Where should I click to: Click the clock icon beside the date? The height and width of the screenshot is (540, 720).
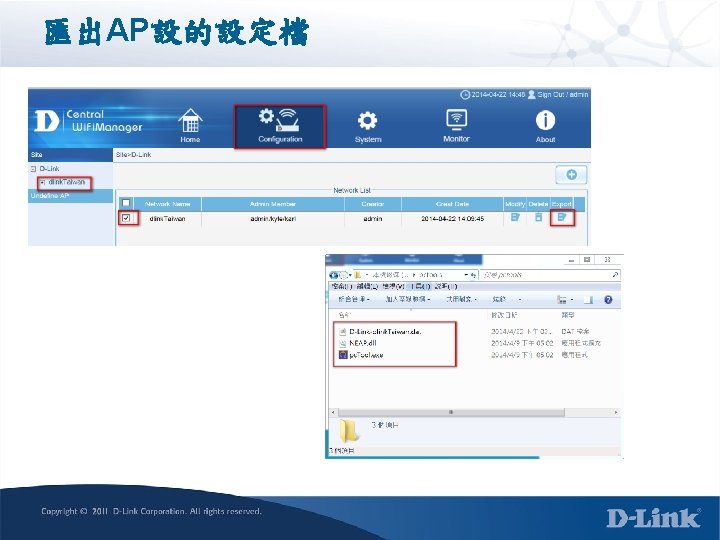point(465,95)
